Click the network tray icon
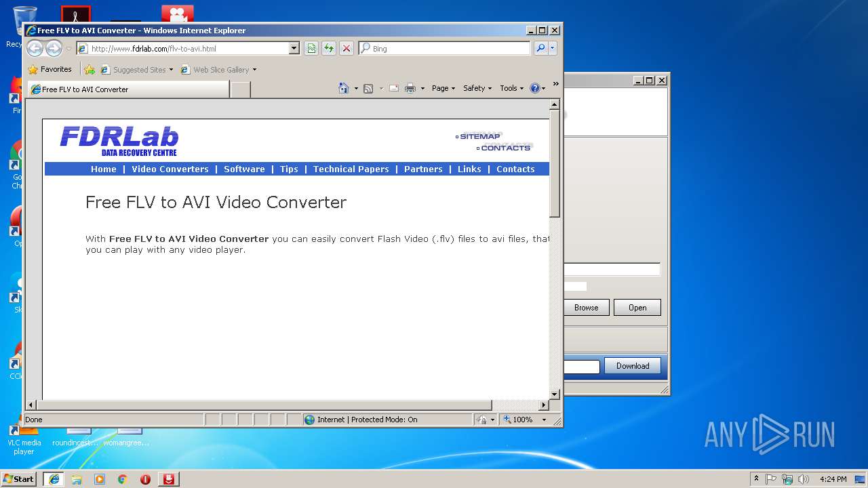 [x=787, y=479]
